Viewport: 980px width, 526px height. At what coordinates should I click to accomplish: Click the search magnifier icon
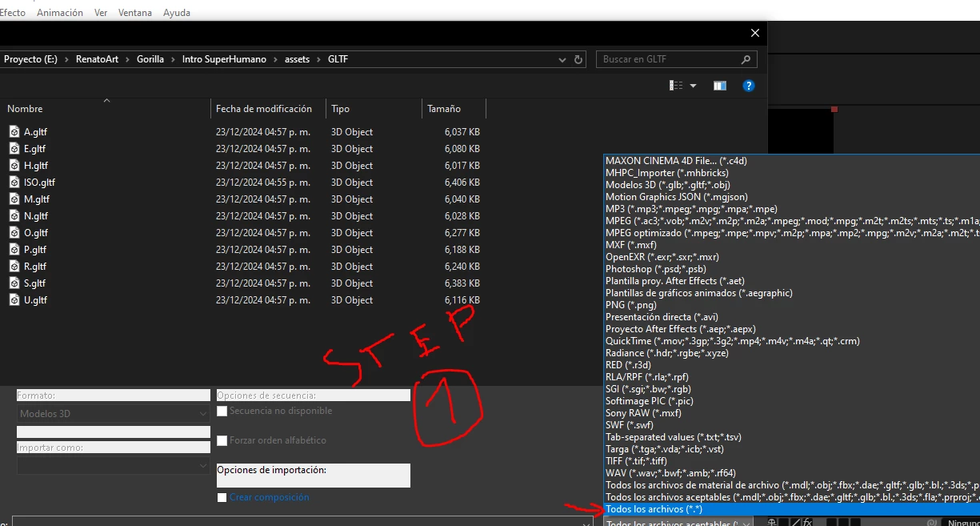(746, 59)
